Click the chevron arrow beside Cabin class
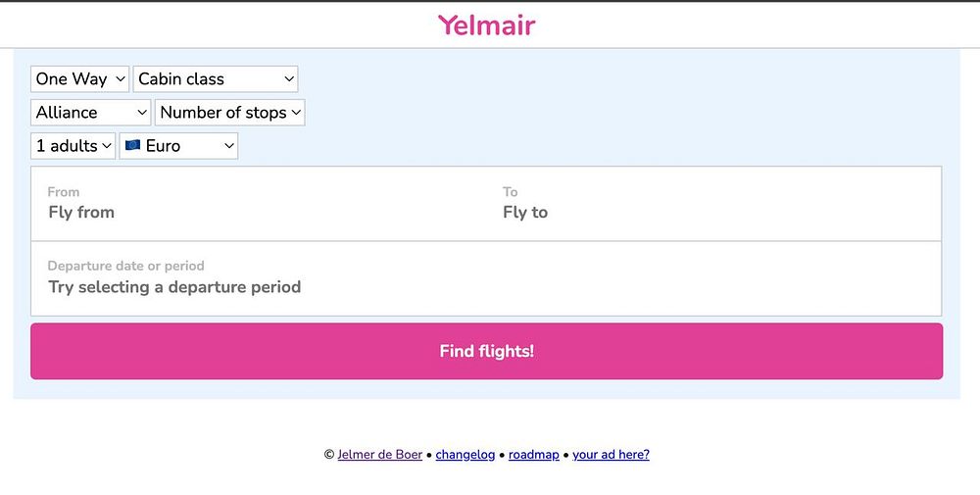 (288, 79)
